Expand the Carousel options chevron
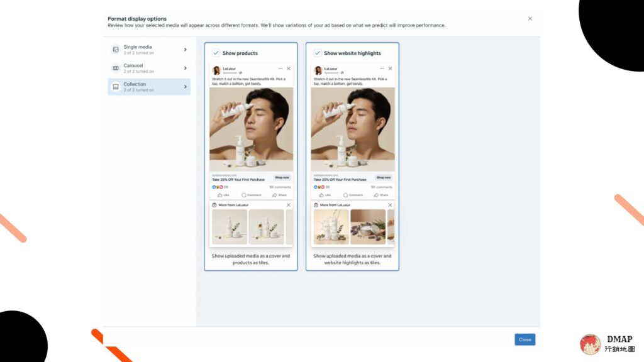644x362 pixels. [x=186, y=68]
